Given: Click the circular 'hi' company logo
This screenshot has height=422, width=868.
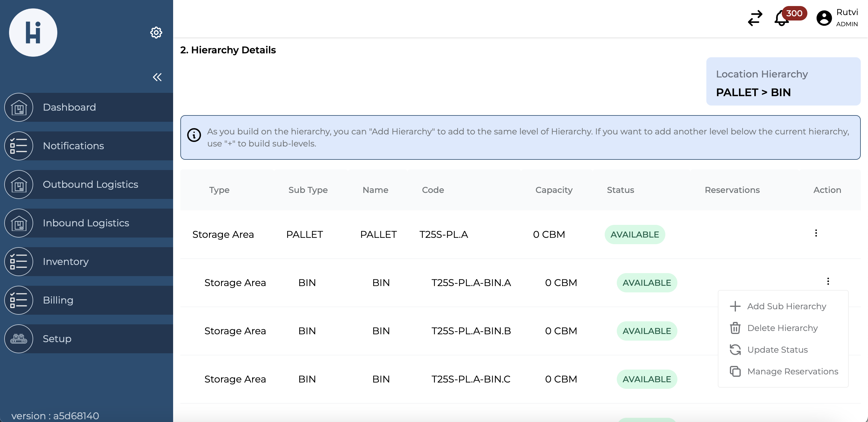Looking at the screenshot, I should click(33, 32).
